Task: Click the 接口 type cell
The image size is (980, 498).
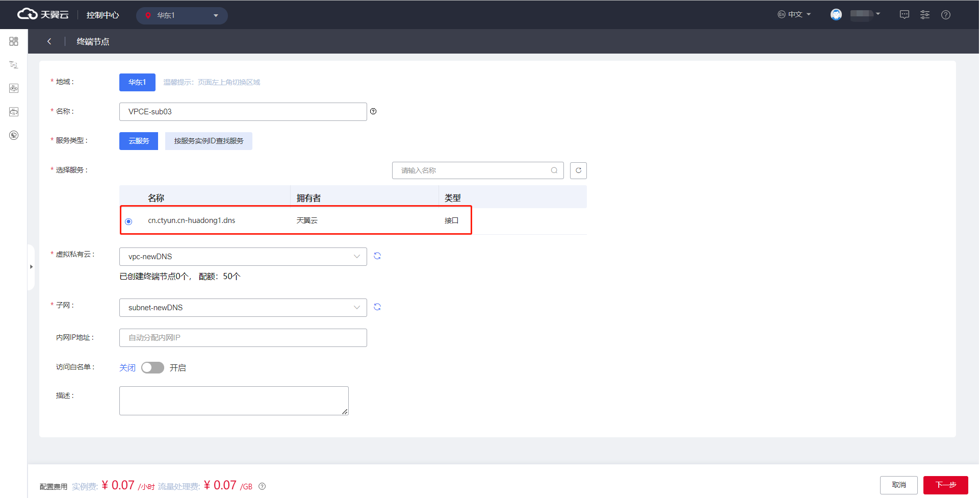Action: click(x=451, y=220)
